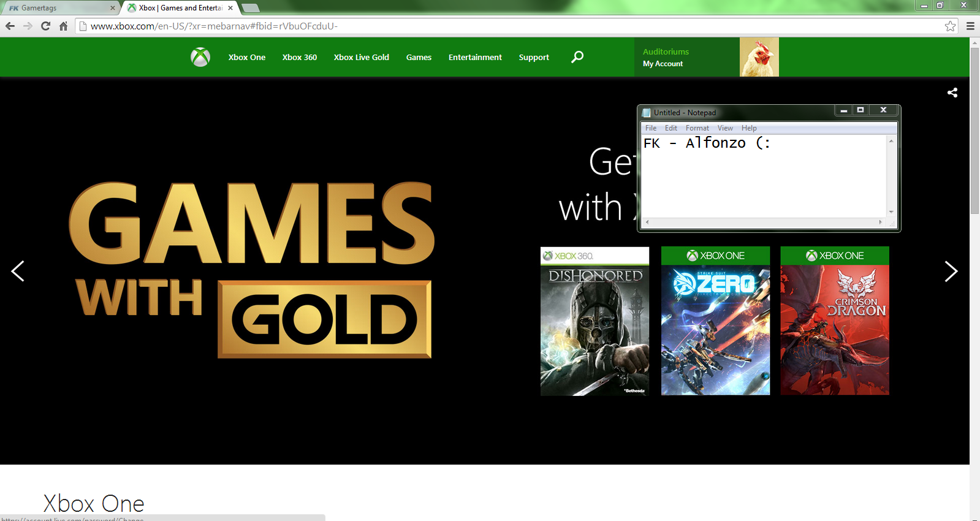
Task: Go back using Chrome's back arrow
Action: (x=10, y=26)
